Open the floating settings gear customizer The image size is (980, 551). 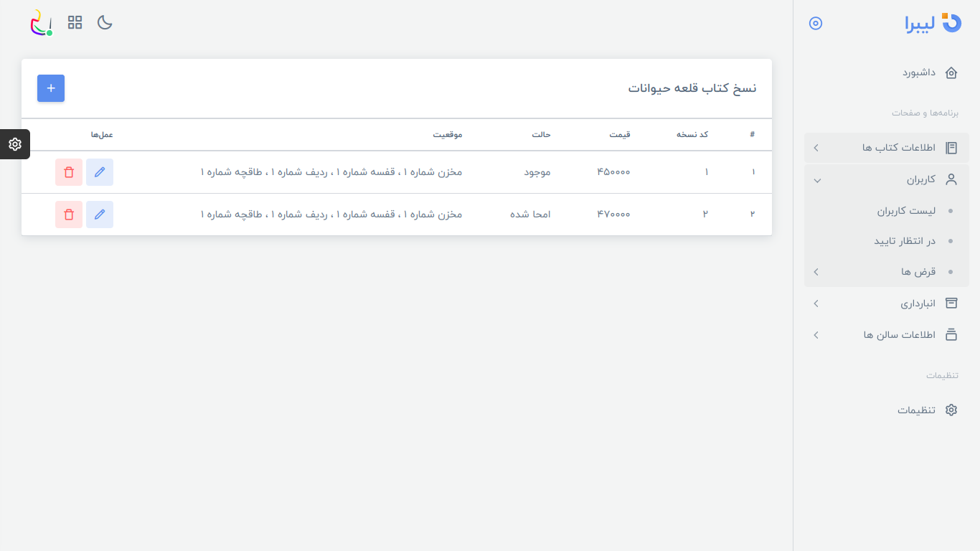coord(14,144)
